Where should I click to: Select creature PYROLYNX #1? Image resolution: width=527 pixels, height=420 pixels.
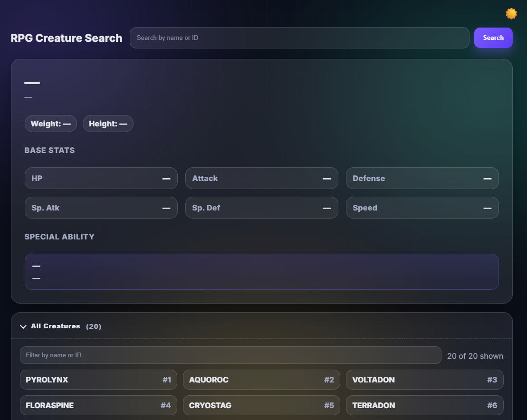pos(98,380)
